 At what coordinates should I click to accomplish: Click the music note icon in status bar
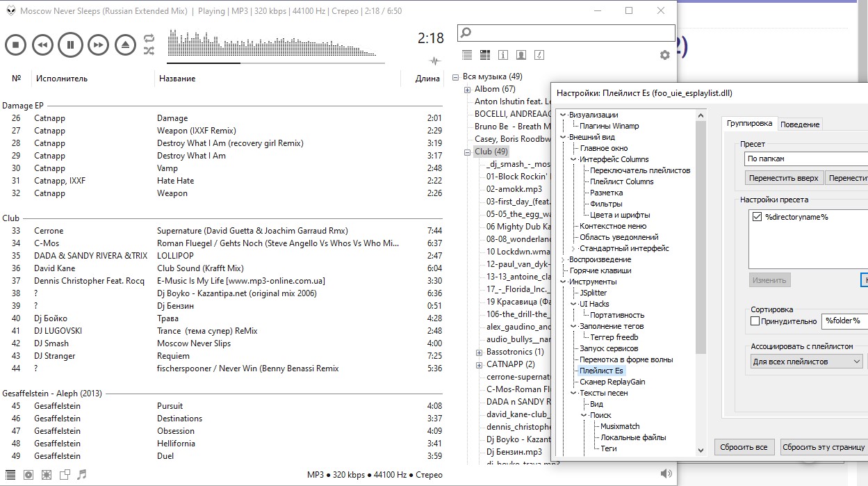(82, 475)
